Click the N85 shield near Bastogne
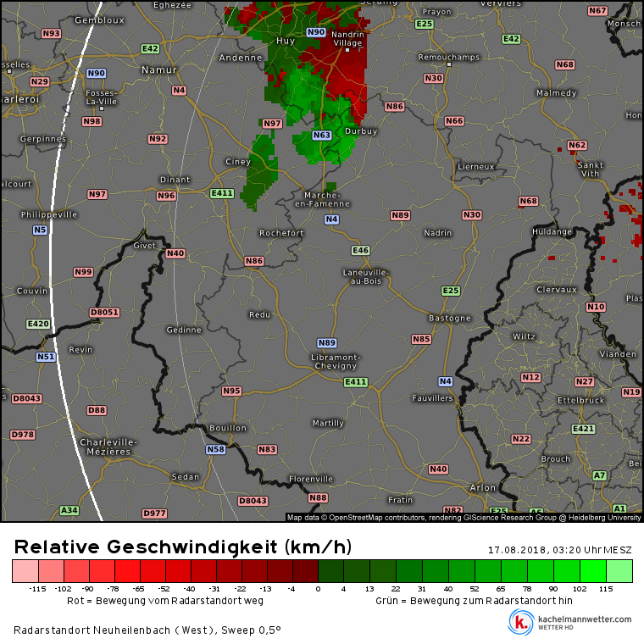Screen dimensions: 644x644 [x=421, y=339]
